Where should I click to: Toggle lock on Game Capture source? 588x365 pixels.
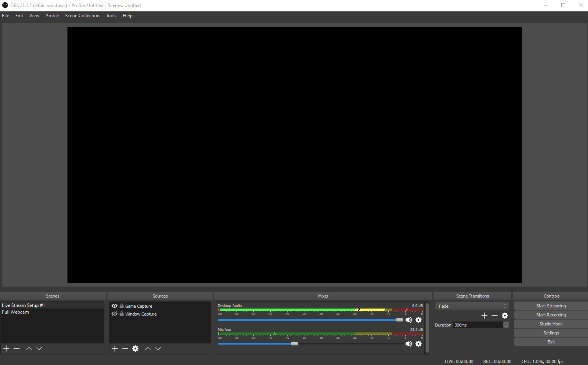pos(122,306)
